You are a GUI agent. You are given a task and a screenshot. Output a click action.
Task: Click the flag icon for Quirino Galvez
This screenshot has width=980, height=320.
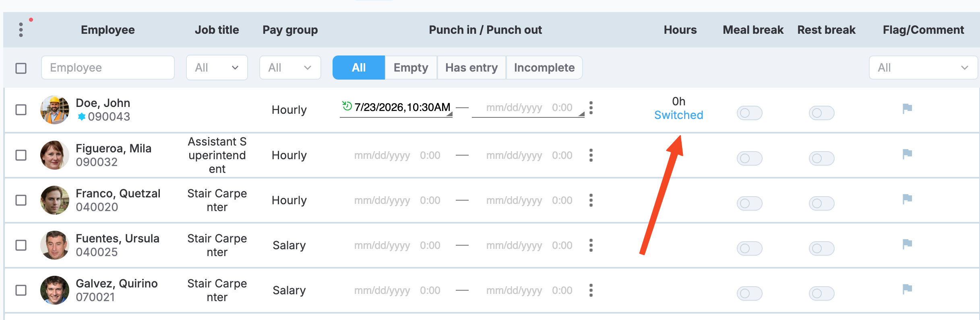coord(907,289)
